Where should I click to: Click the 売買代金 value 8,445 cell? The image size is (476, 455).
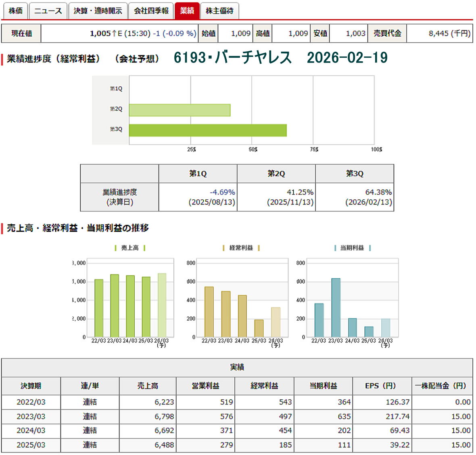pos(439,33)
